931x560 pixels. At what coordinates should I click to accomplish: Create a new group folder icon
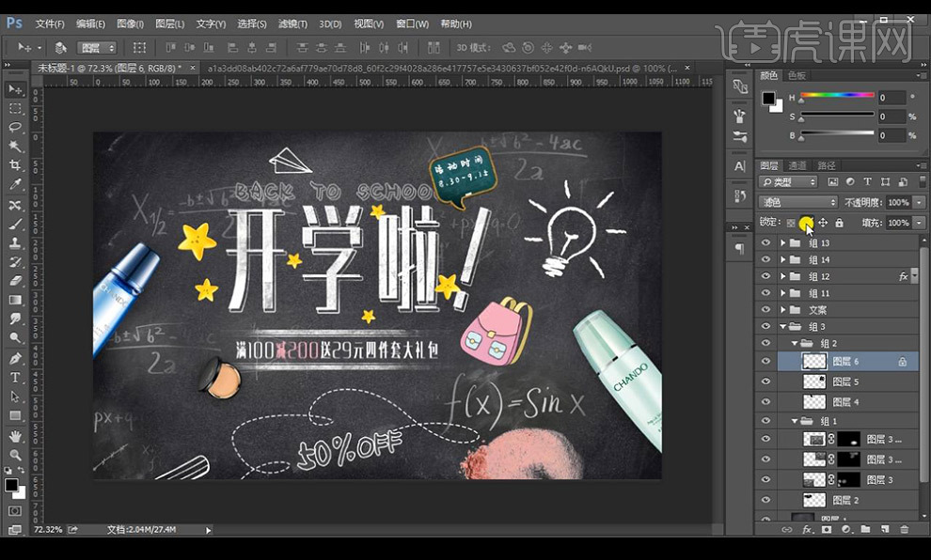point(866,529)
